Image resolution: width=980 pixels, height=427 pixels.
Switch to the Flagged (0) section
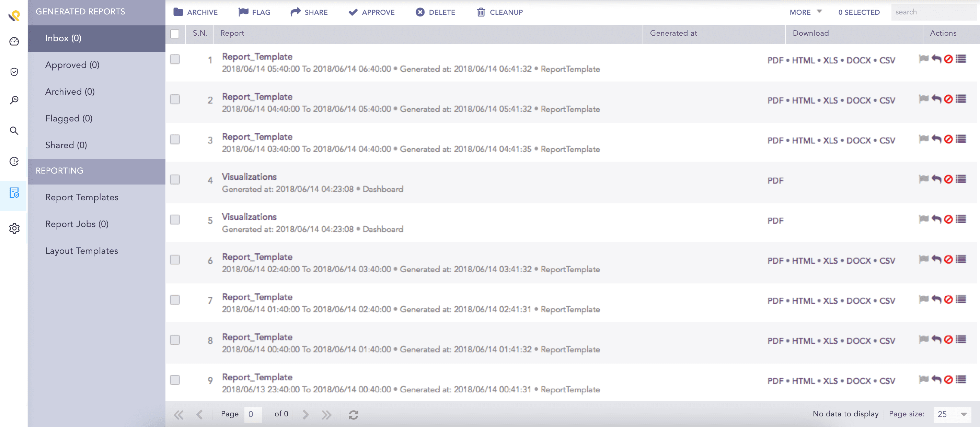(69, 118)
